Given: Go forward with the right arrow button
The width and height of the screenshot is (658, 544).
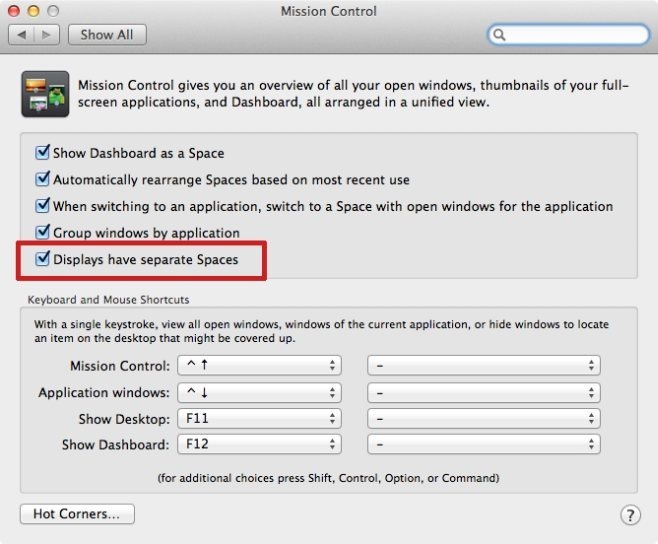Looking at the screenshot, I should point(47,34).
